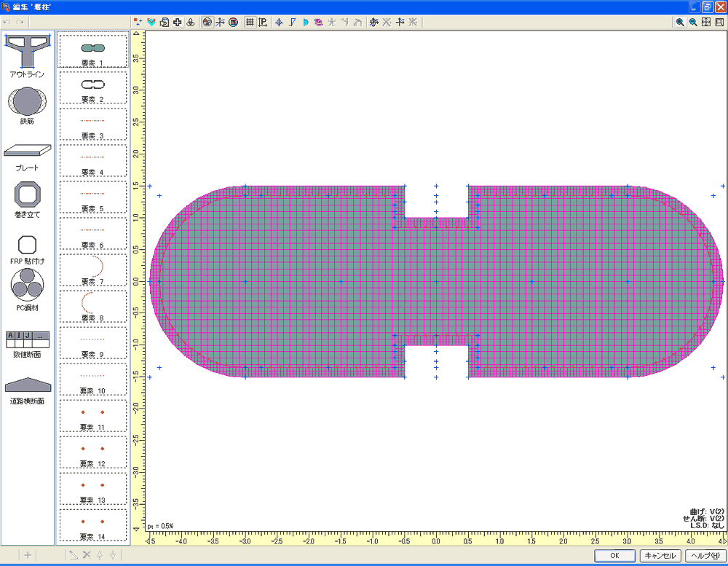Select the 要素 2 outline thumbnail
This screenshot has height=566, width=728.
pos(93,87)
